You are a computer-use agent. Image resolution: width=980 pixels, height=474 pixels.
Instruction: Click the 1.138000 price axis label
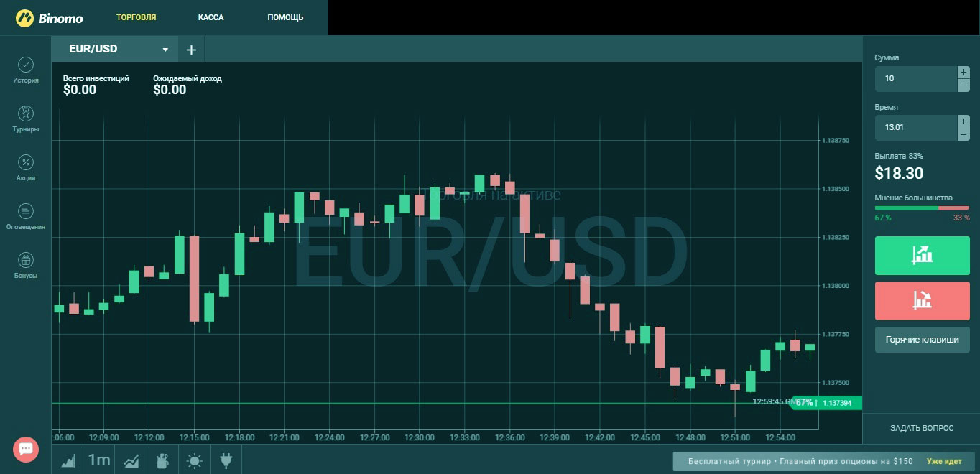tap(836, 286)
